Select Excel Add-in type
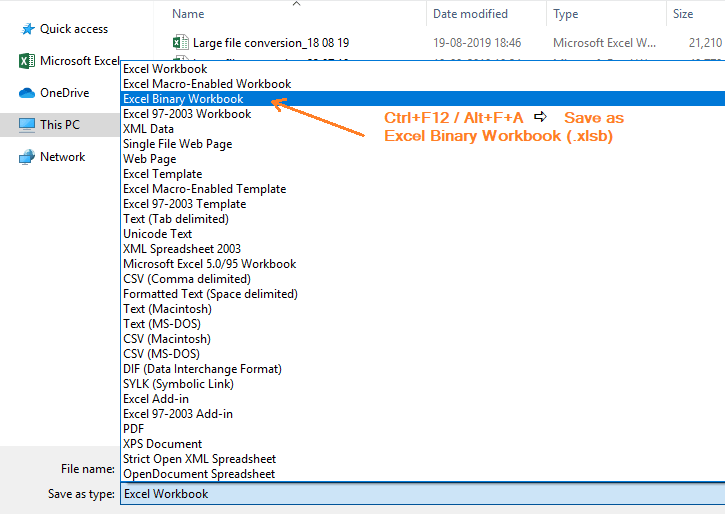 click(423, 399)
